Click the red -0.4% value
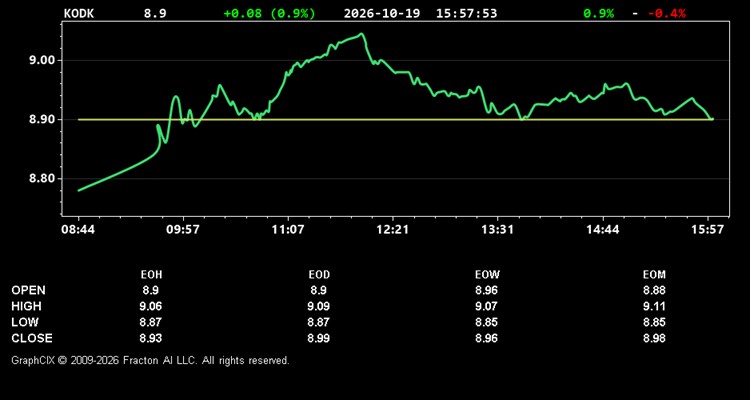 (667, 13)
